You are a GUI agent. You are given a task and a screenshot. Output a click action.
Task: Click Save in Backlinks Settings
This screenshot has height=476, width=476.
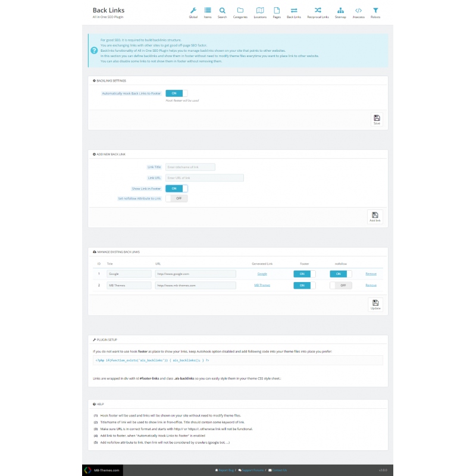[376, 120]
